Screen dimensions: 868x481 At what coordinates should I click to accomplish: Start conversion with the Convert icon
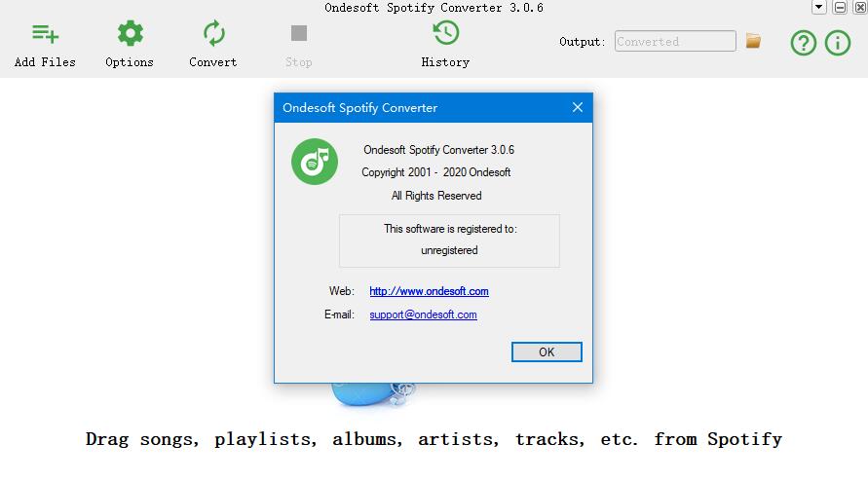(213, 33)
